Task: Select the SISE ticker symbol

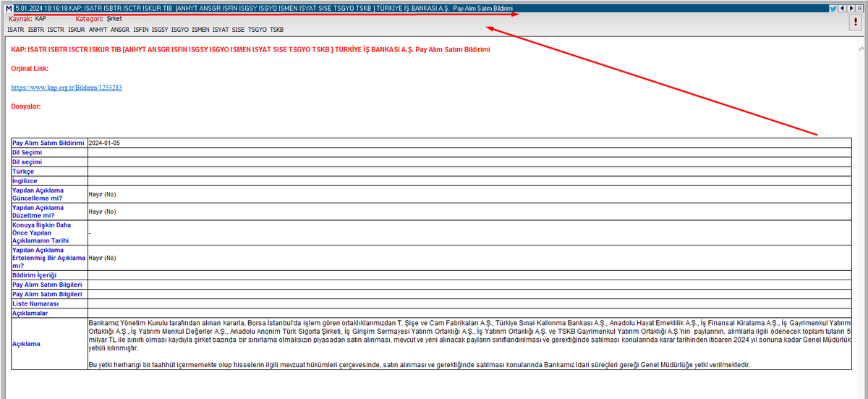Action: tap(238, 30)
